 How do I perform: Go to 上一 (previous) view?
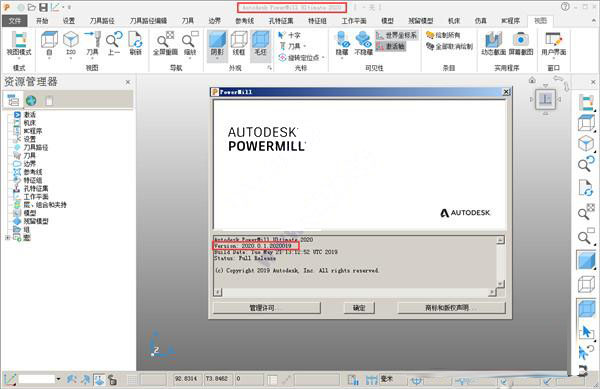[x=114, y=43]
